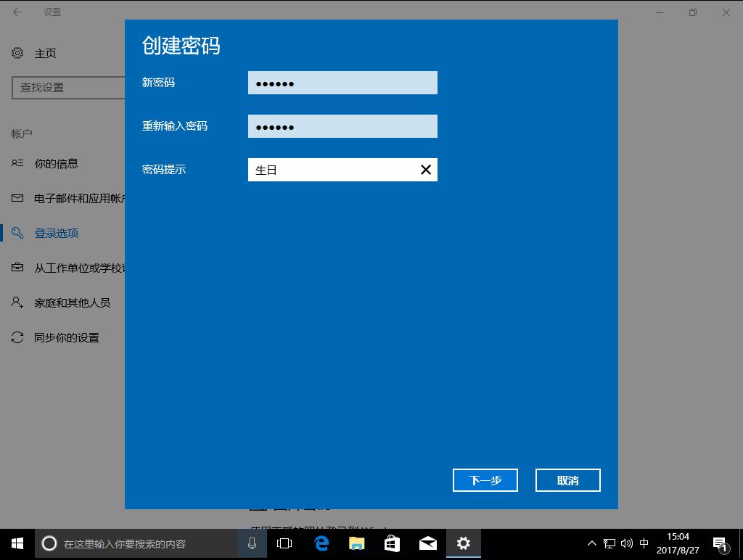Cancel password creation with 取消
Image resolution: width=743 pixels, height=560 pixels.
(567, 479)
